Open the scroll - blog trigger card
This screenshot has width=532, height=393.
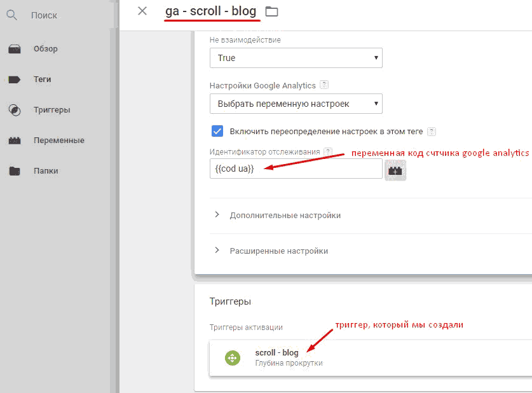pyautogui.click(x=371, y=357)
